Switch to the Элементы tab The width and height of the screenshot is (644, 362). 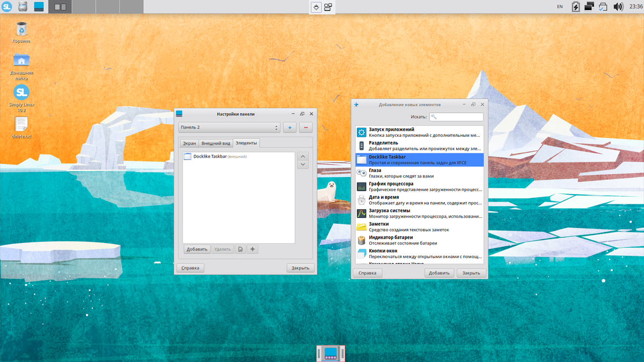(x=246, y=143)
